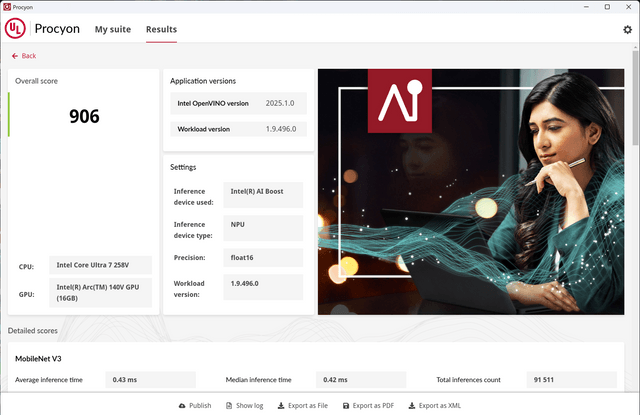Screen dimensions: 640x415
Task: Click the float16 precision value
Action: click(263, 257)
